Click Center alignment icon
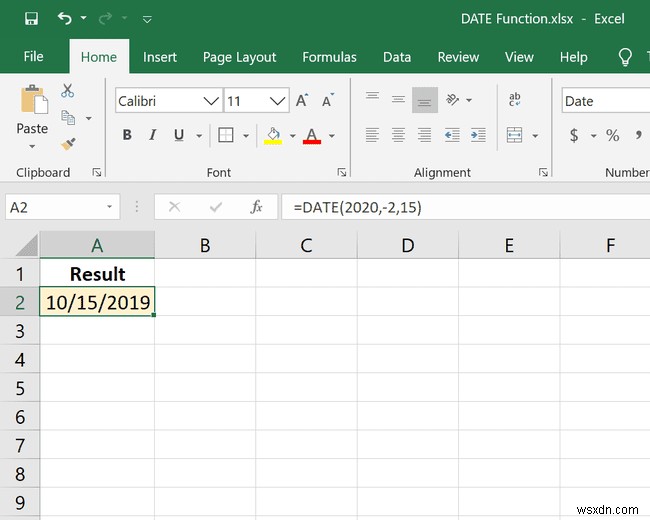Image resolution: width=650 pixels, height=520 pixels. 398,135
